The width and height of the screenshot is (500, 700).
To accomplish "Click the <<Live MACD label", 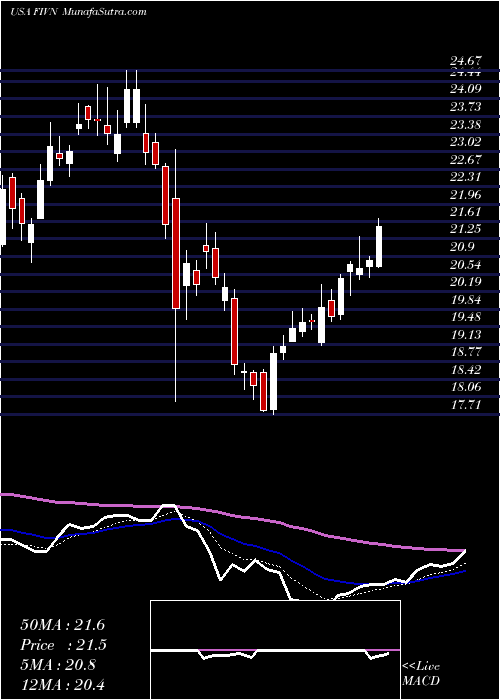I will 421,674.
